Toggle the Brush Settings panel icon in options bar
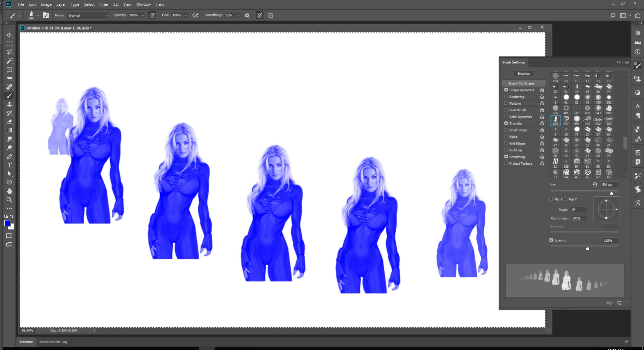 click(46, 15)
